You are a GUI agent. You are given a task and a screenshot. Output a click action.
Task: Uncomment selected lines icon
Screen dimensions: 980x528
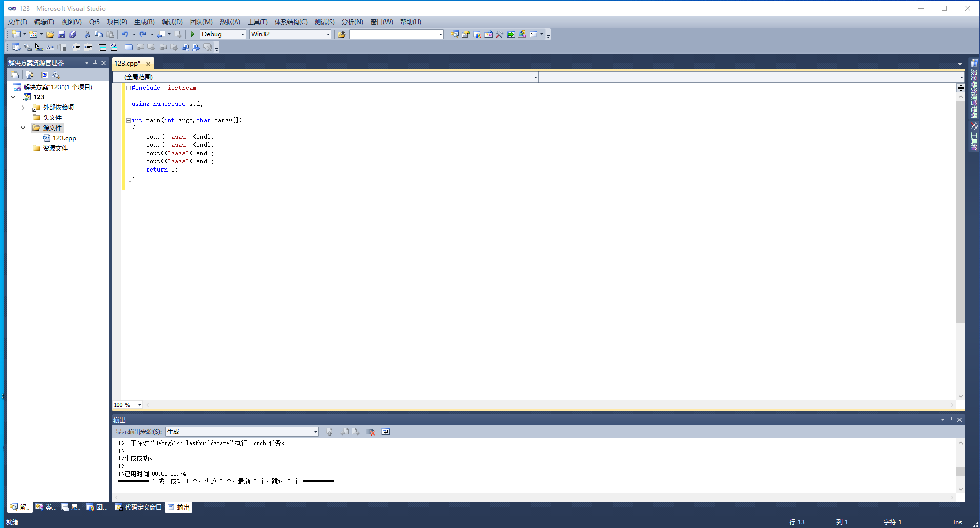(x=114, y=47)
